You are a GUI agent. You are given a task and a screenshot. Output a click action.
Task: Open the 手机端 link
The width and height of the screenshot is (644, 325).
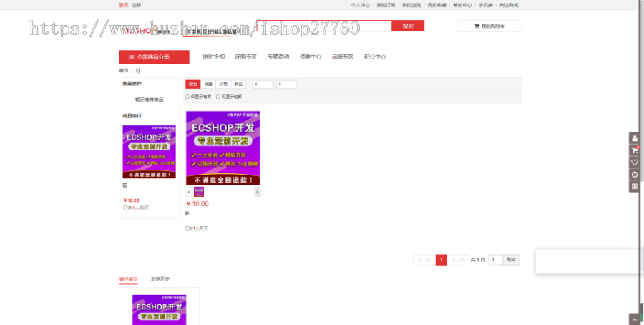pyautogui.click(x=485, y=5)
